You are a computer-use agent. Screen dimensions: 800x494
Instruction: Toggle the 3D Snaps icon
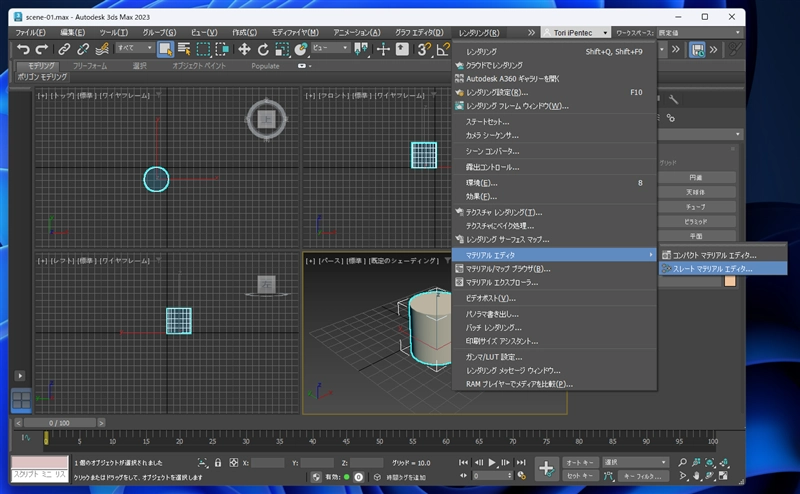click(424, 49)
